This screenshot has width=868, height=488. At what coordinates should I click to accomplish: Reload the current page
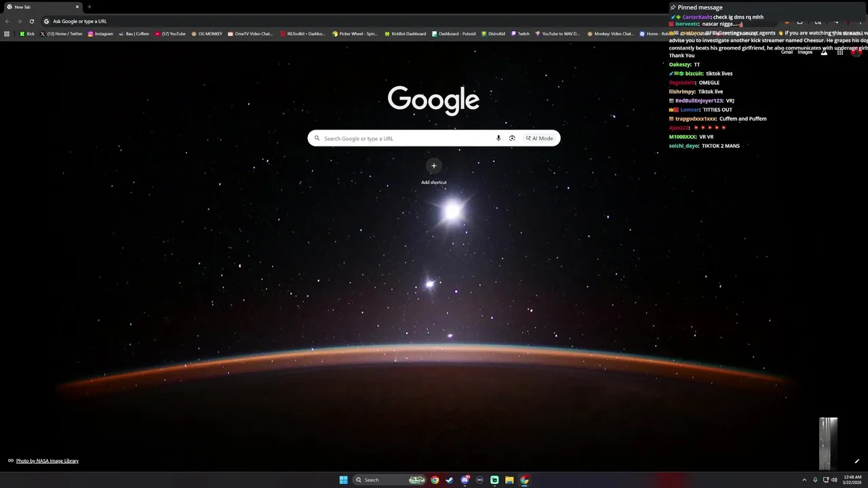coord(31,21)
